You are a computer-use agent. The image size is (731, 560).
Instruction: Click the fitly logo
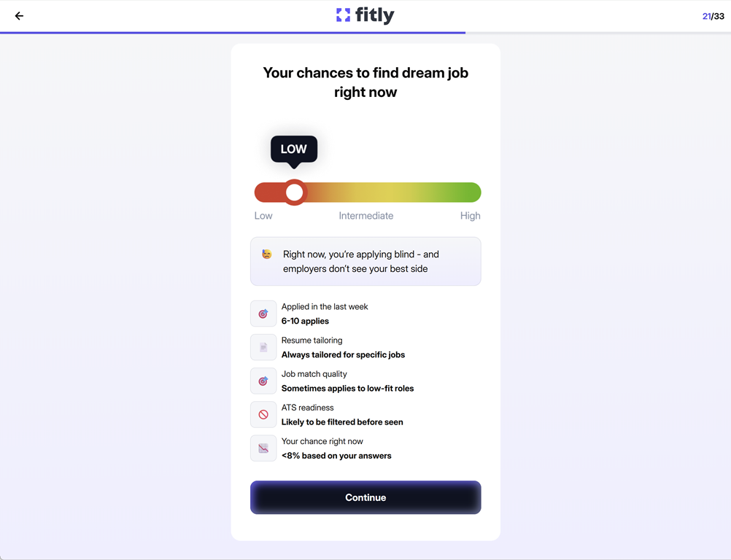coord(365,15)
